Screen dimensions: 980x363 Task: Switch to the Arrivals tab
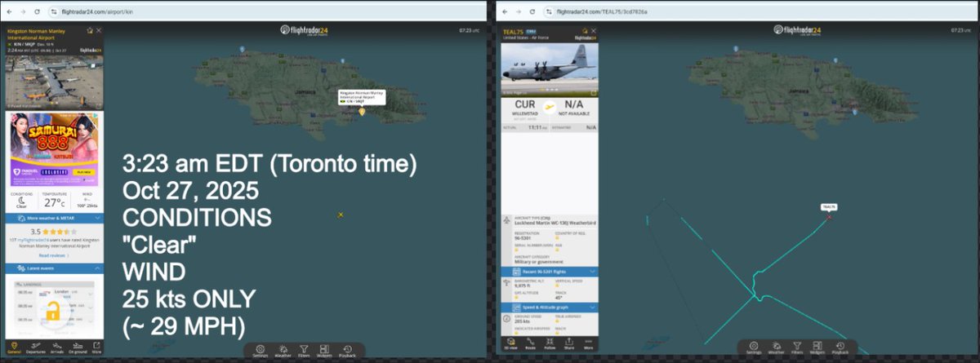pyautogui.click(x=58, y=348)
